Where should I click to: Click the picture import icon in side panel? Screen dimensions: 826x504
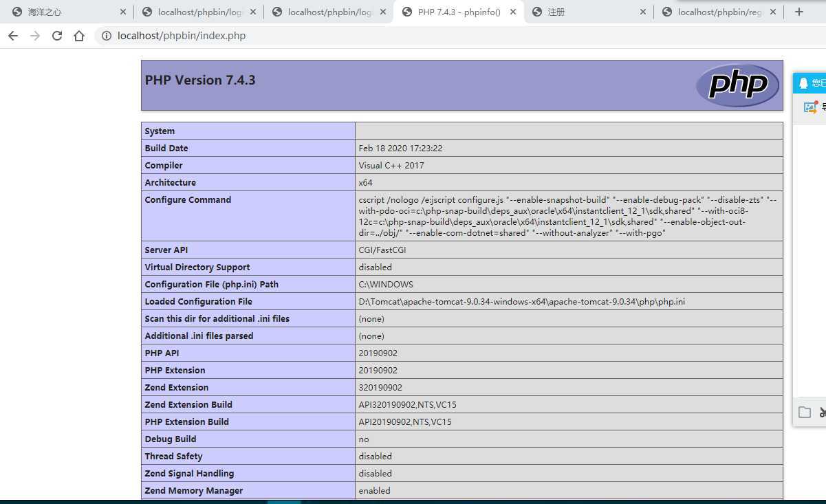[811, 107]
